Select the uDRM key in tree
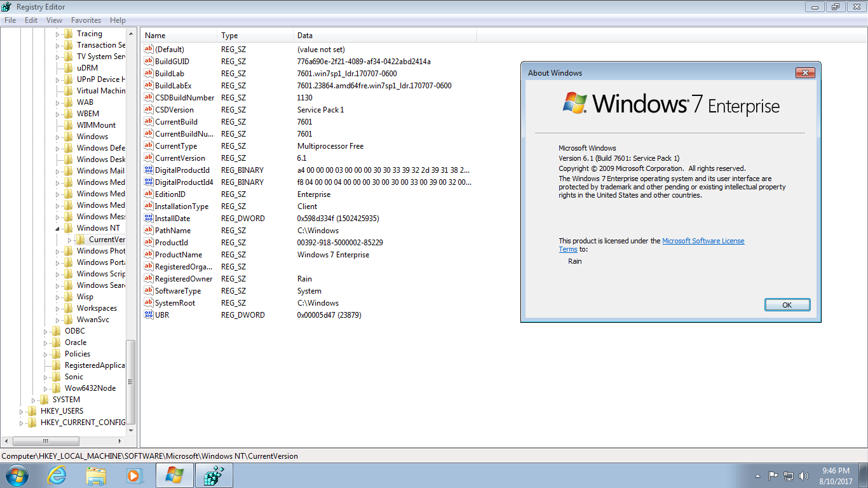The width and height of the screenshot is (868, 488). tap(88, 68)
